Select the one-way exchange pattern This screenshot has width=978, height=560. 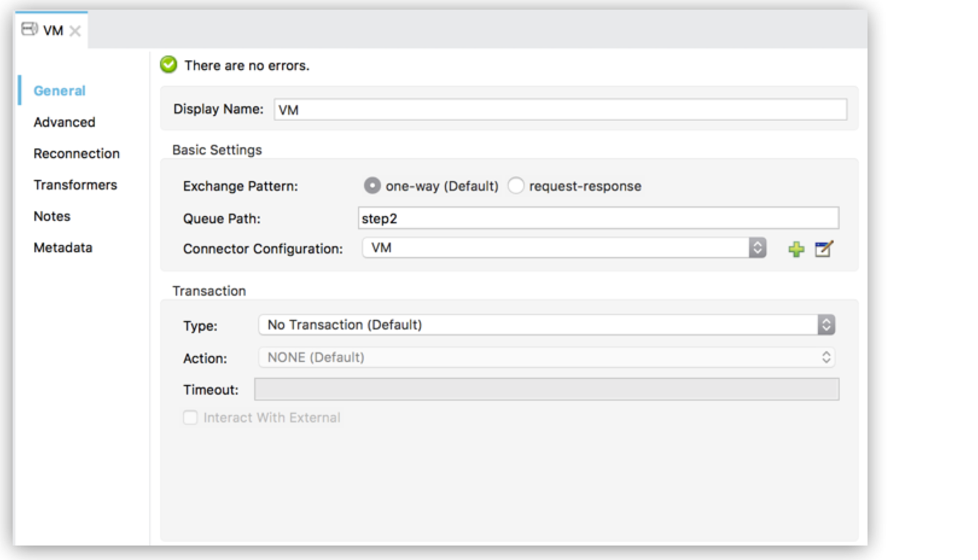pos(372,186)
